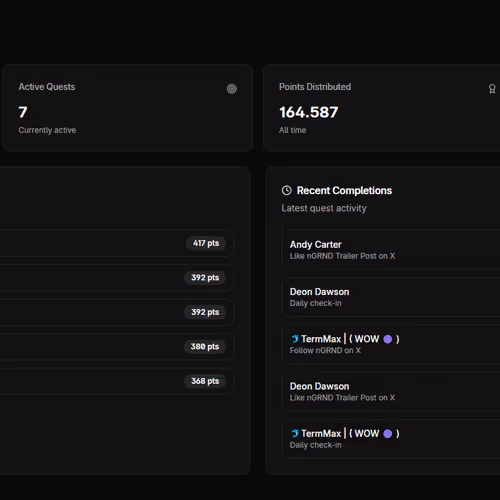Click the Active Quests card title
Screen dimensions: 500x500
coord(47,87)
